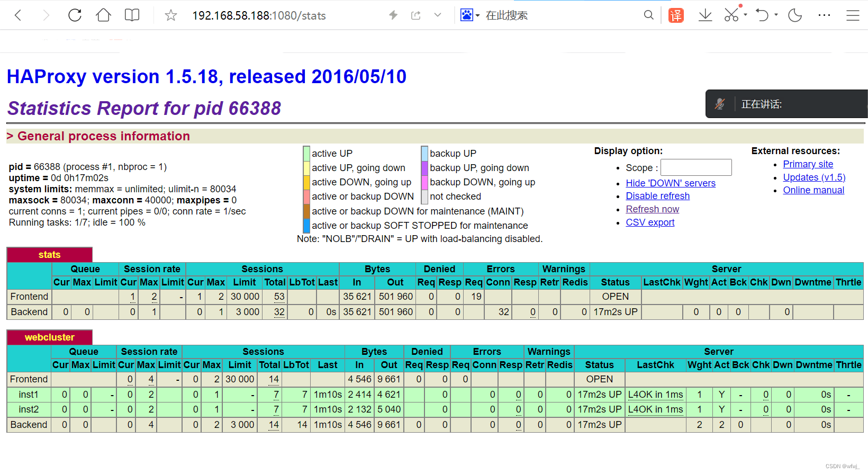Viewport: 868px width, 474px height.
Task: Reload the page with the refresh icon
Action: pyautogui.click(x=75, y=15)
